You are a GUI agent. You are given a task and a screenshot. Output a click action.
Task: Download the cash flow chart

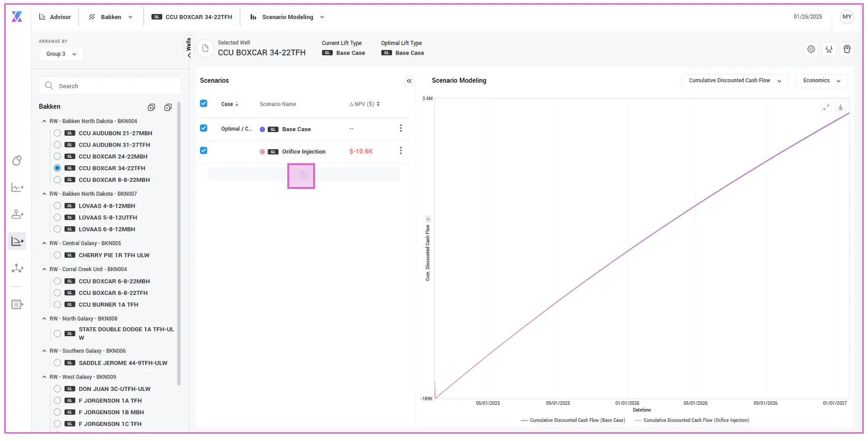(x=841, y=107)
